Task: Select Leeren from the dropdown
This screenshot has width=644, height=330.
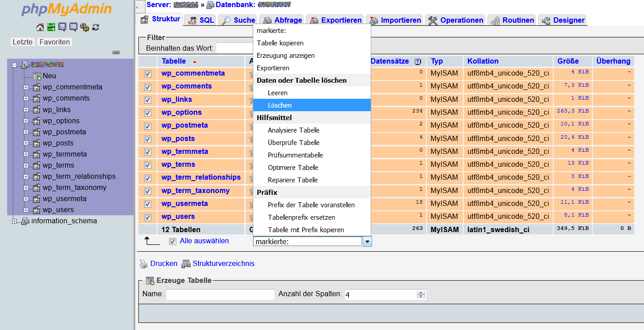Action: [312, 93]
